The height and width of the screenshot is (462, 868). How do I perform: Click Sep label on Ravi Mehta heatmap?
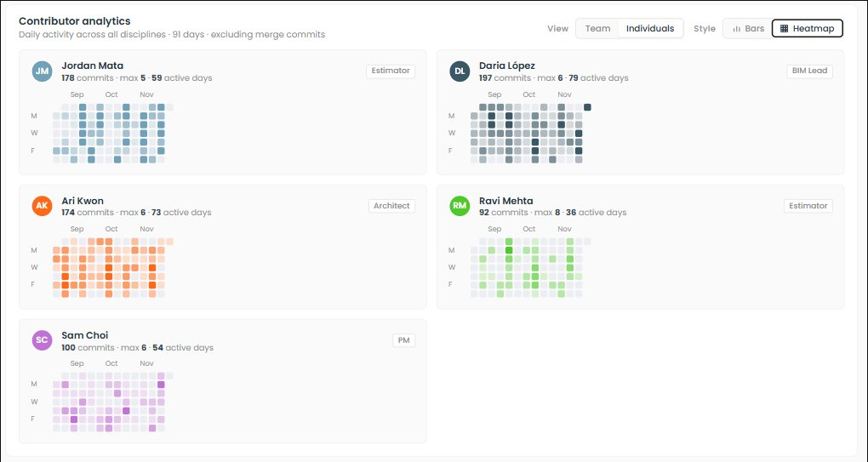(494, 229)
